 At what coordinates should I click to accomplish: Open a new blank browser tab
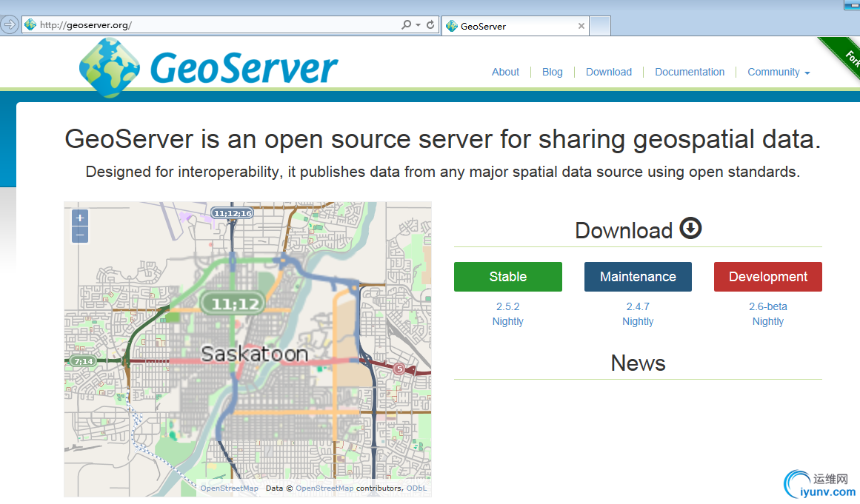[x=600, y=26]
